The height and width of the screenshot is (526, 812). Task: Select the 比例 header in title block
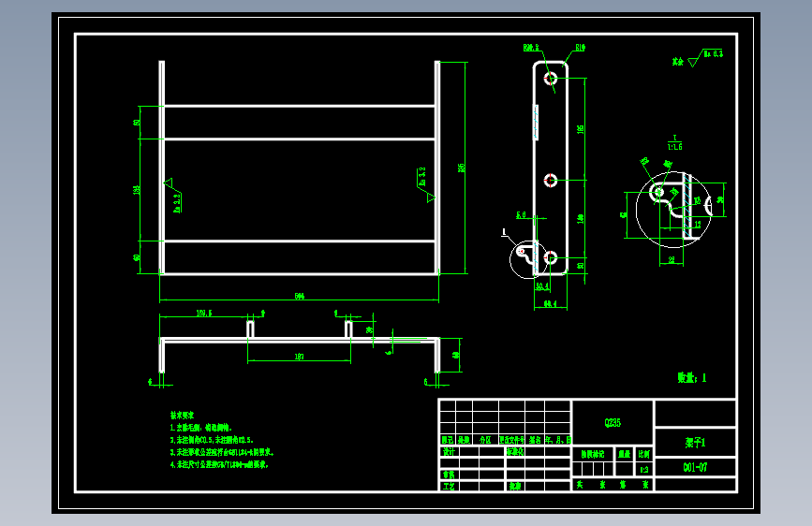(x=643, y=454)
